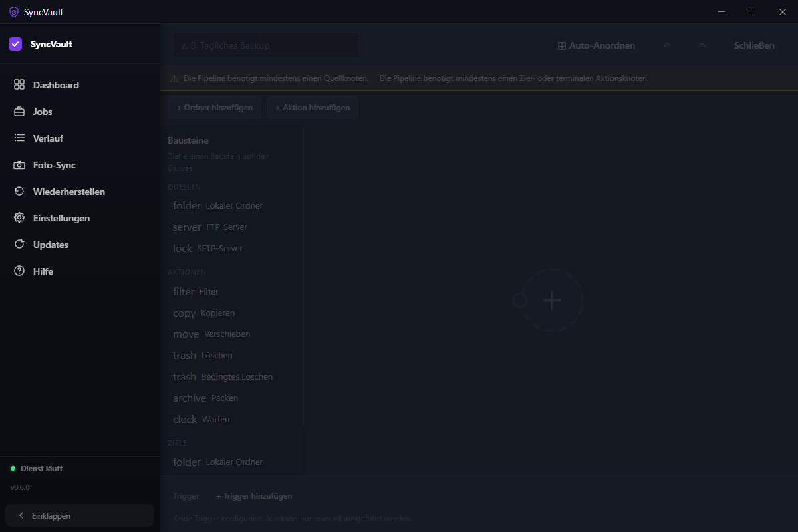798x532 pixels.
Task: Click 'Ziehe einen Baustein auf den Canvas' hint
Action: click(x=218, y=162)
